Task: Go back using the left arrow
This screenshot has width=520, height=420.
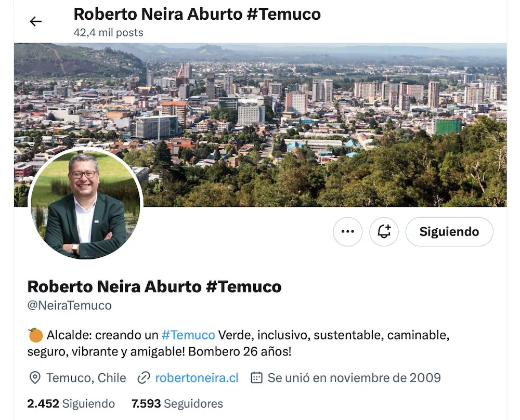Action: [x=35, y=21]
